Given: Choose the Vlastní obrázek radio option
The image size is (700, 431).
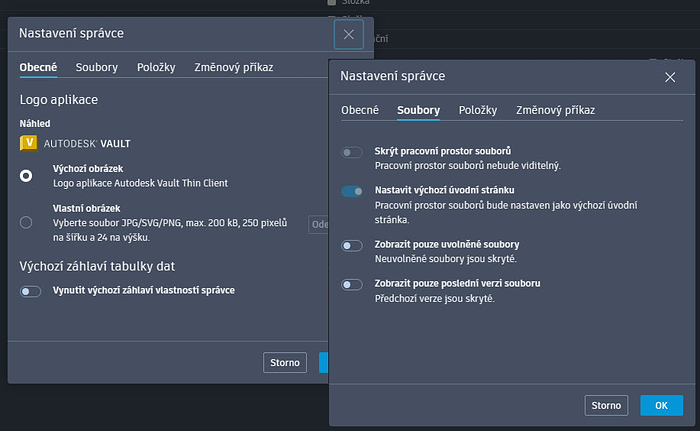Looking at the screenshot, I should pos(26,222).
